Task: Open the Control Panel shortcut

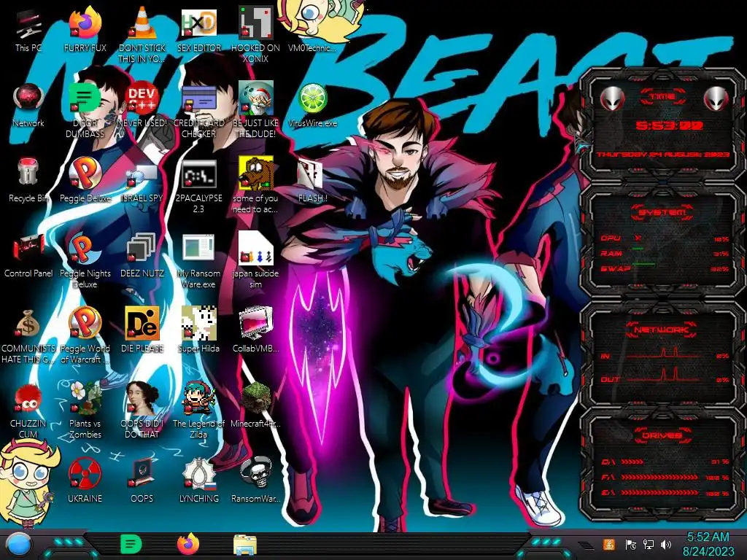Action: point(28,256)
